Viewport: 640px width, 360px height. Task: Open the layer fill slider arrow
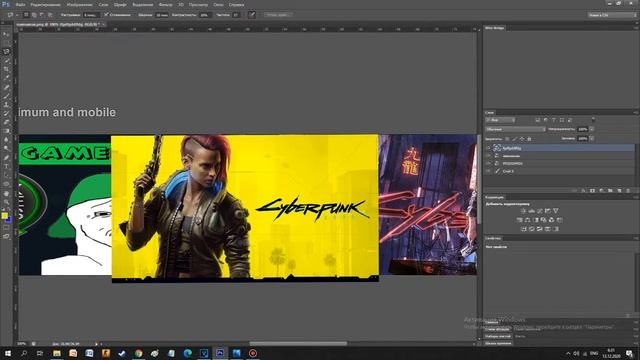591,139
